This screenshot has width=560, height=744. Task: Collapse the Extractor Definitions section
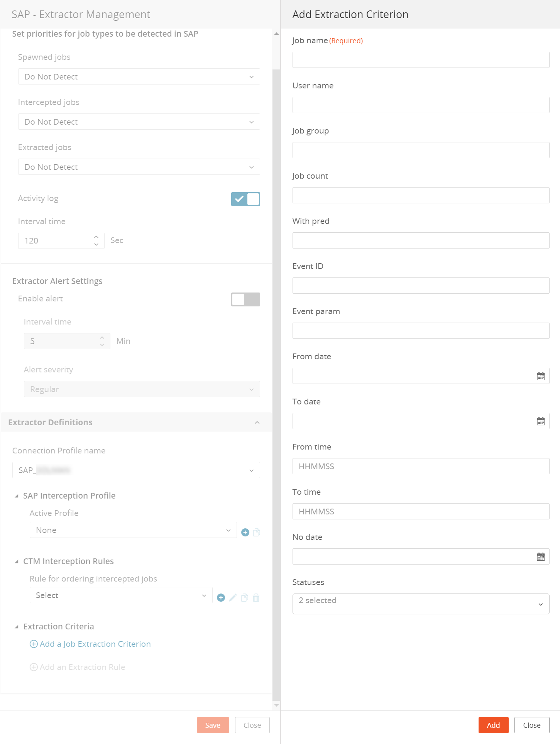point(257,423)
